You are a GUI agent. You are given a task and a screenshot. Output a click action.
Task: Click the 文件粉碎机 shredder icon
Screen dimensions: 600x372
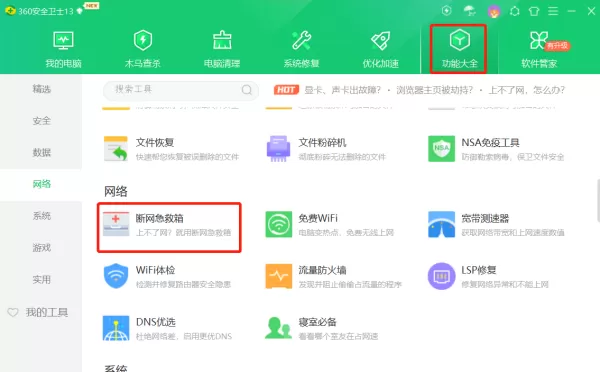(x=279, y=149)
